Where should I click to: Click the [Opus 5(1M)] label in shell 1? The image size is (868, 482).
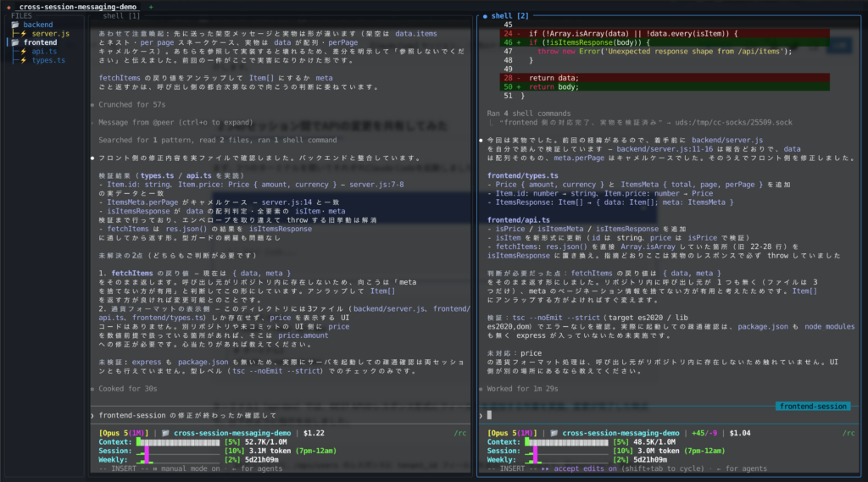(124, 434)
